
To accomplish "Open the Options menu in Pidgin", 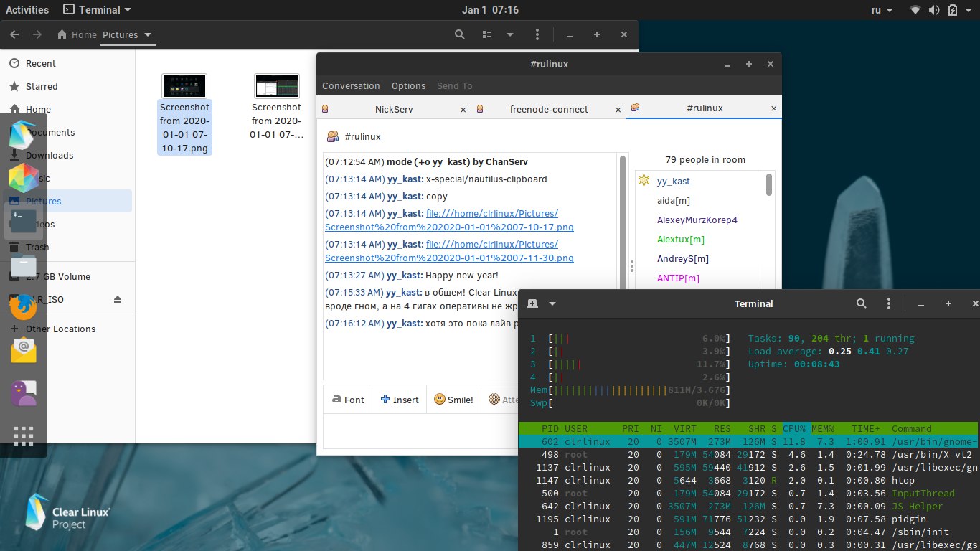I will coord(408,85).
